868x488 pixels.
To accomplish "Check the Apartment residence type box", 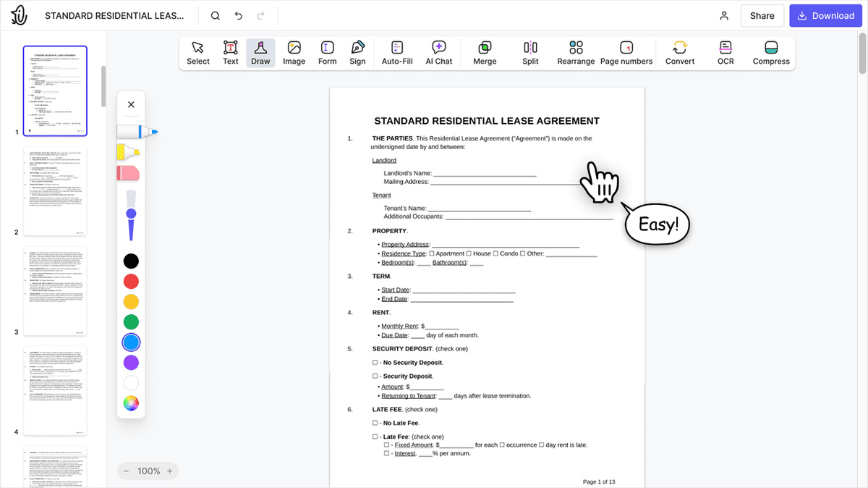I will tap(432, 253).
